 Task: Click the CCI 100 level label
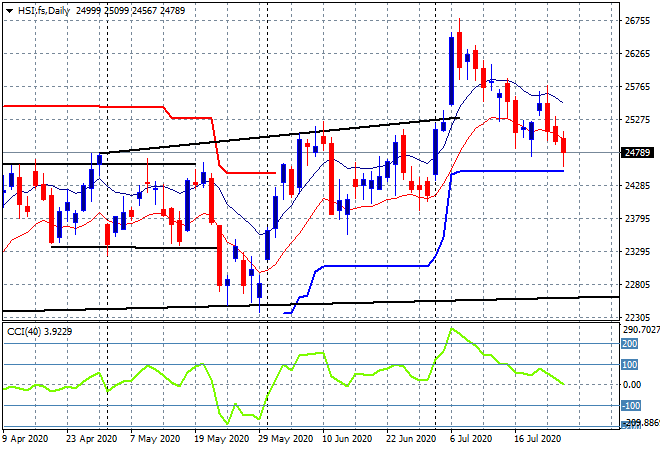[x=630, y=365]
